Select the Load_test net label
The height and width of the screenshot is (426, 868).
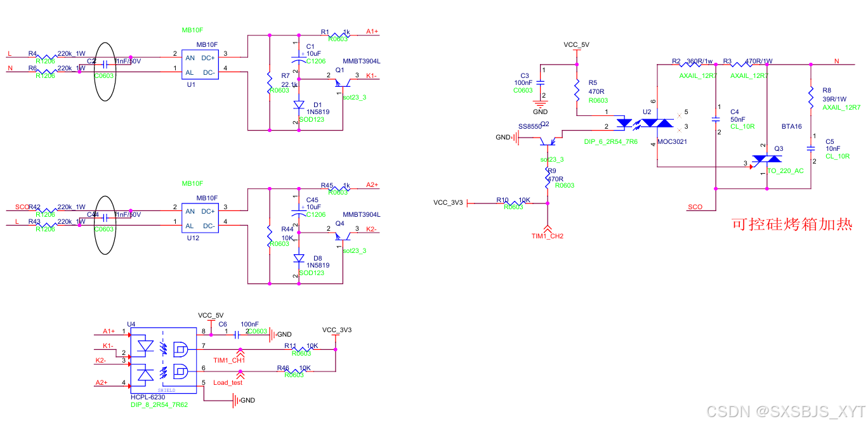pos(228,382)
